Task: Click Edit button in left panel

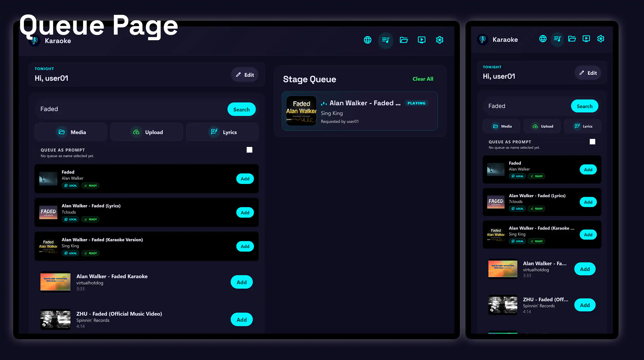Action: click(245, 75)
